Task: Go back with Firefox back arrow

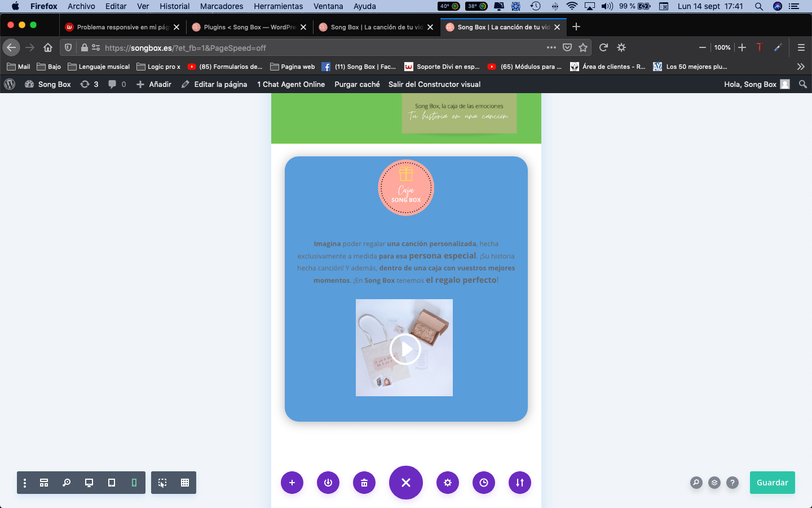Action: click(11, 47)
